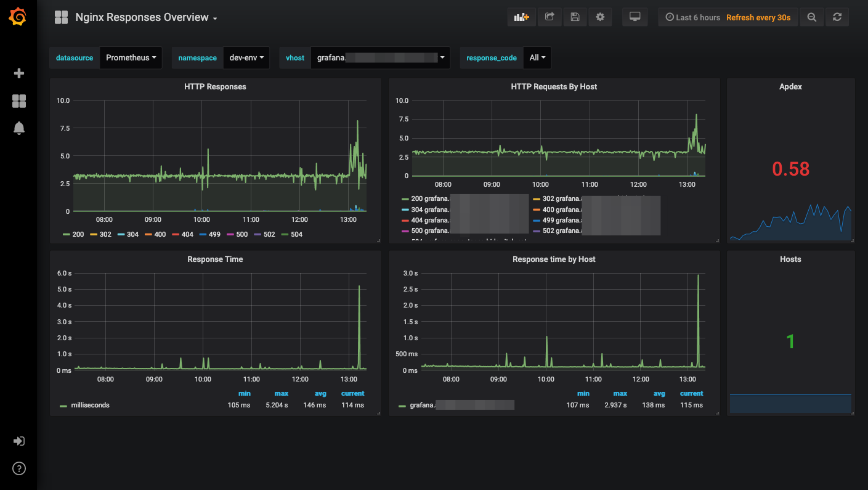Switch to TV view mode with monitor icon
Screen dimensions: 868x490
tap(635, 17)
